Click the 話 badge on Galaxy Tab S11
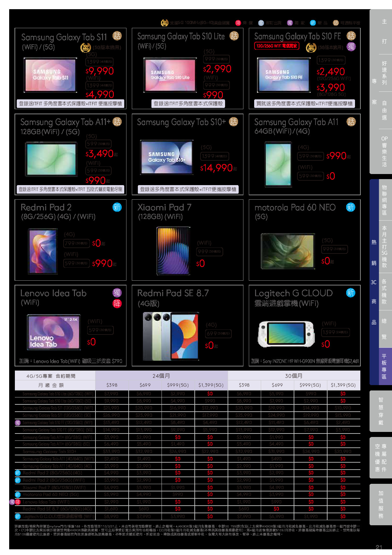 (117, 36)
